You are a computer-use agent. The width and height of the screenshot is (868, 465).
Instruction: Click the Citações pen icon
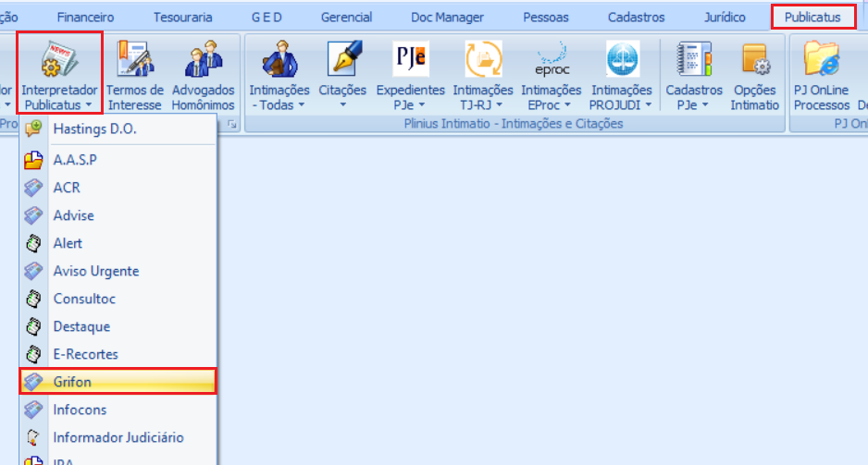pos(343,58)
